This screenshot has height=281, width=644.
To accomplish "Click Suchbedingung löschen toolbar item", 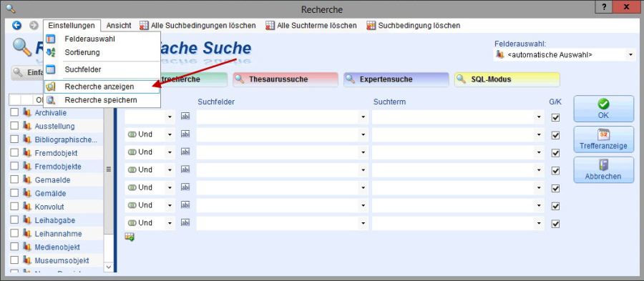I will 413,26.
